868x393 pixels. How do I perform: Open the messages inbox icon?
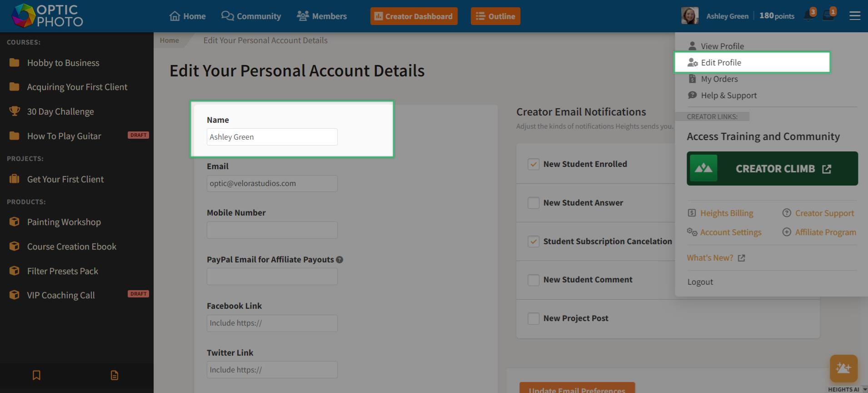[x=828, y=16]
